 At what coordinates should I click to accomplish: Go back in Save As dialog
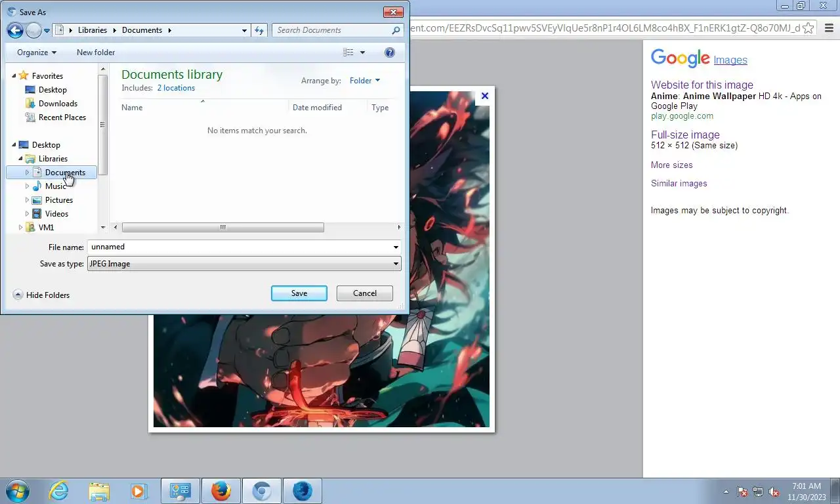coord(15,30)
